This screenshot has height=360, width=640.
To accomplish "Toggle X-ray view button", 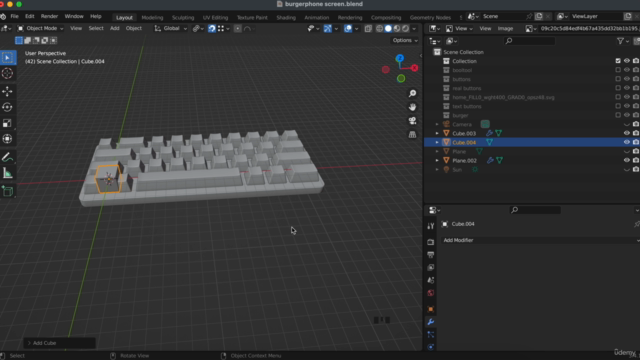I will point(368,29).
